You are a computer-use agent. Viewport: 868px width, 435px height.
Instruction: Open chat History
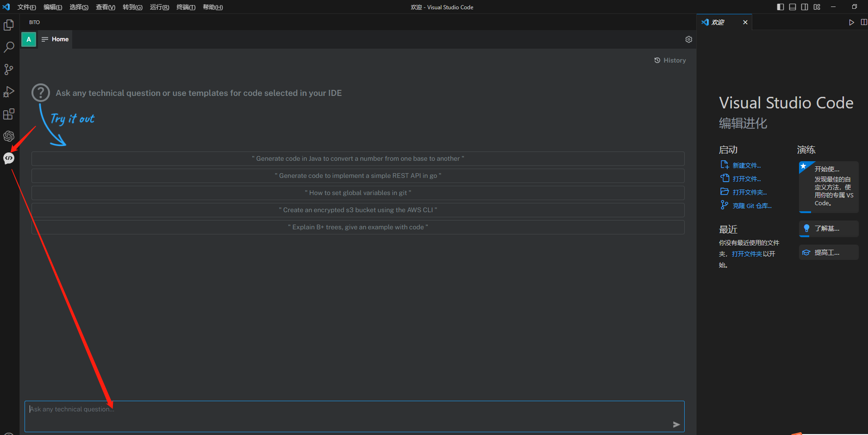point(670,60)
